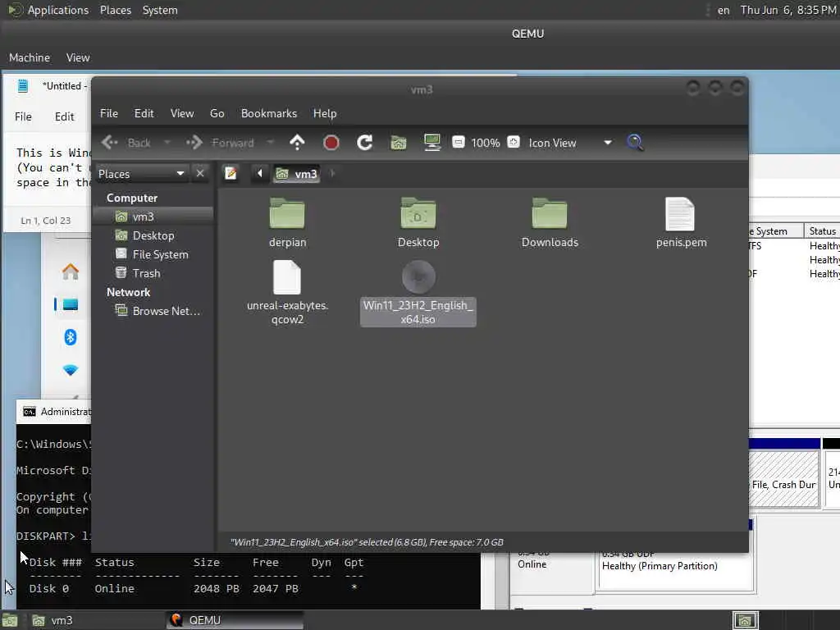This screenshot has height=630, width=840.
Task: Open search with the magnifier icon
Action: pyautogui.click(x=635, y=143)
